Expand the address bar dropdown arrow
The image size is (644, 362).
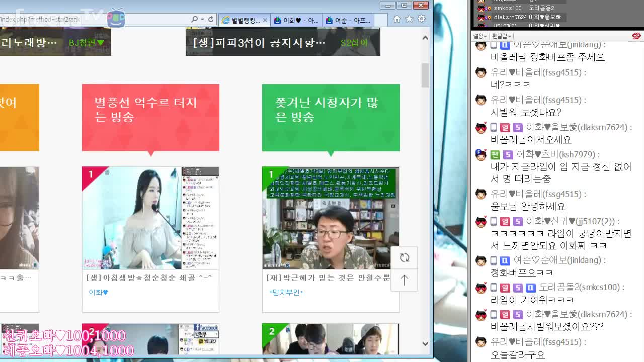202,20
